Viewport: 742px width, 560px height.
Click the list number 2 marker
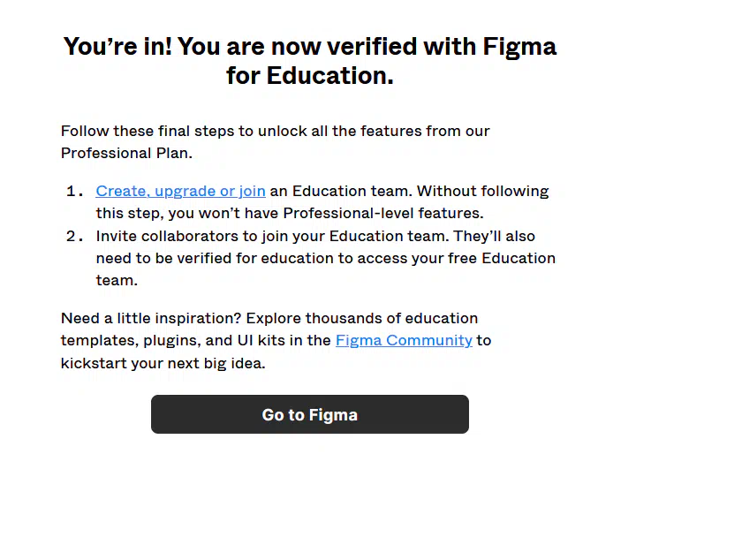(x=75, y=236)
